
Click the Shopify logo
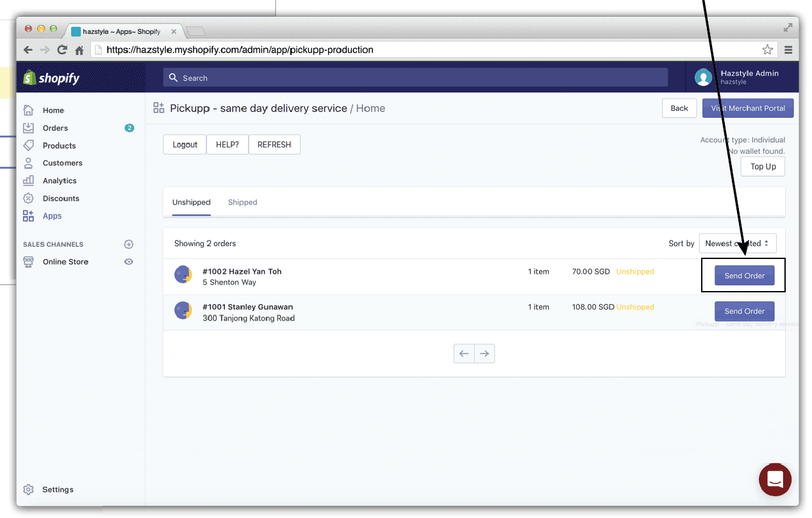51,78
